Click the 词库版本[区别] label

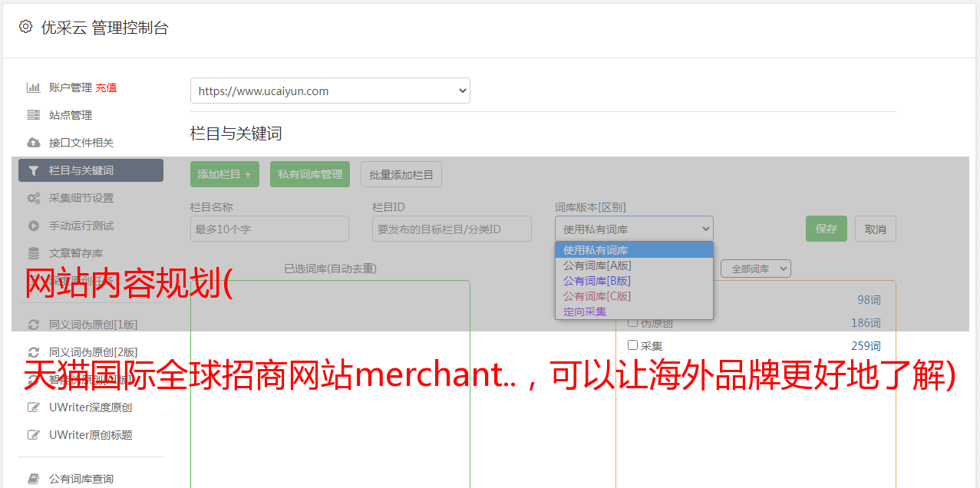pos(590,207)
